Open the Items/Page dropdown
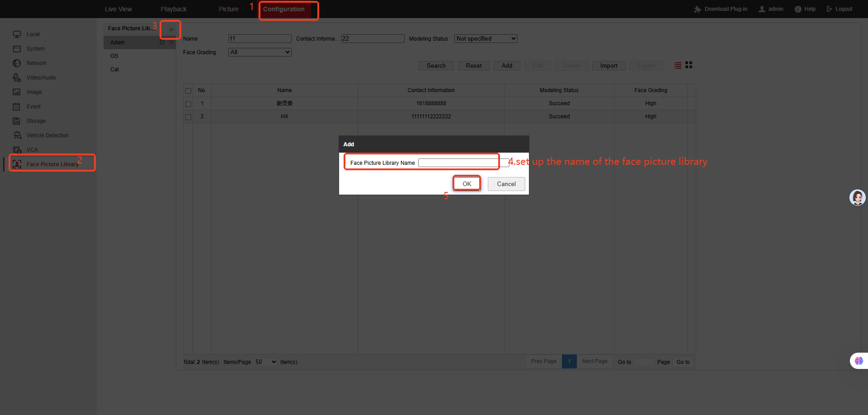This screenshot has height=415, width=868. pyautogui.click(x=265, y=362)
